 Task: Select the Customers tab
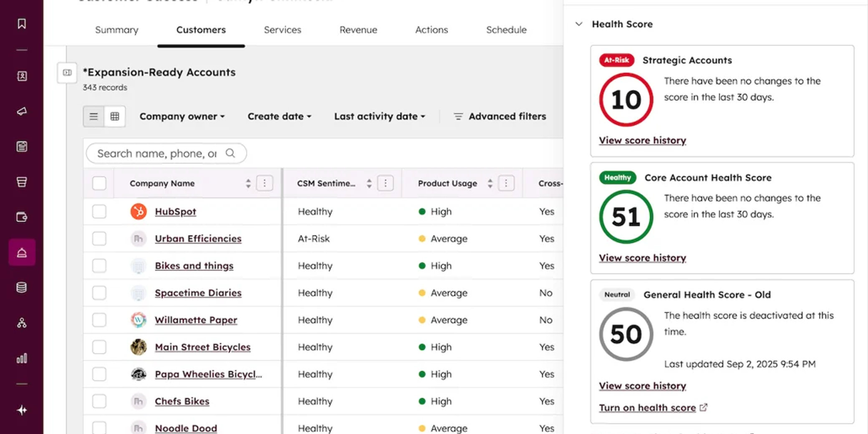201,30
